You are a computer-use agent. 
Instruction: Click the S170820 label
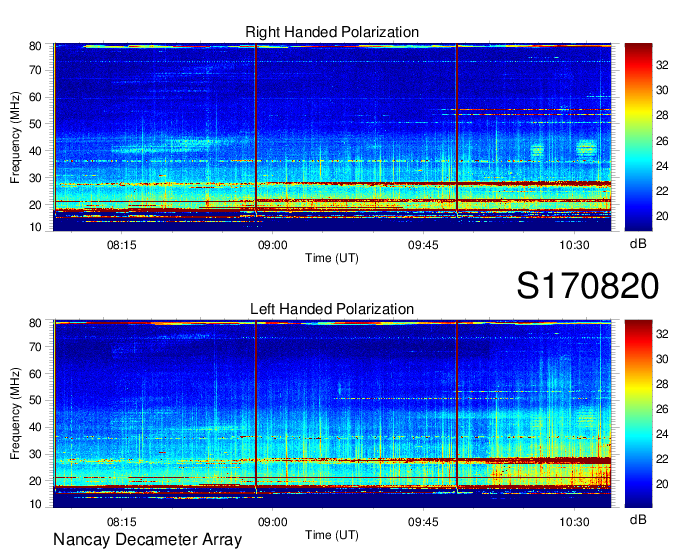click(588, 286)
